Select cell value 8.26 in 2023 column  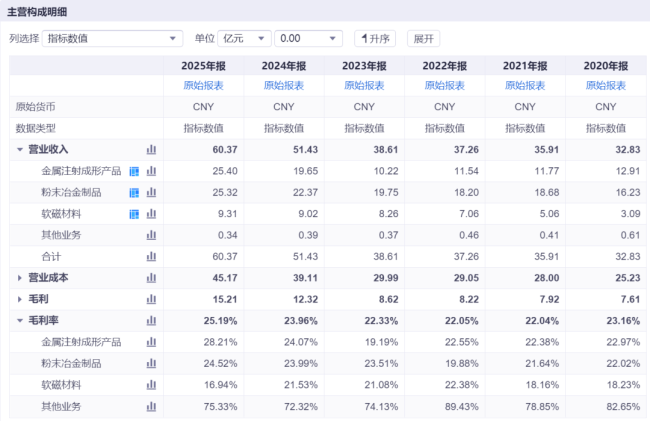pos(388,214)
